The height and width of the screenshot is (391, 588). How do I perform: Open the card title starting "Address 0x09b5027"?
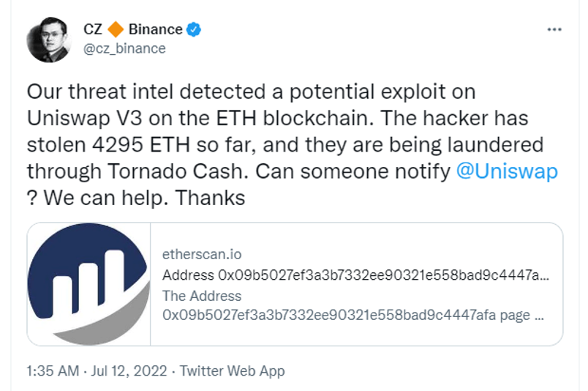355,275
